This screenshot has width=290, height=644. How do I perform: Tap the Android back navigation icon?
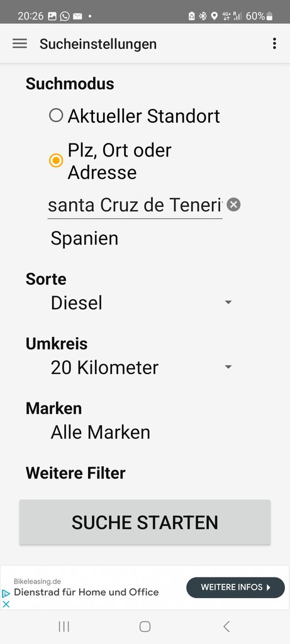[226, 626]
